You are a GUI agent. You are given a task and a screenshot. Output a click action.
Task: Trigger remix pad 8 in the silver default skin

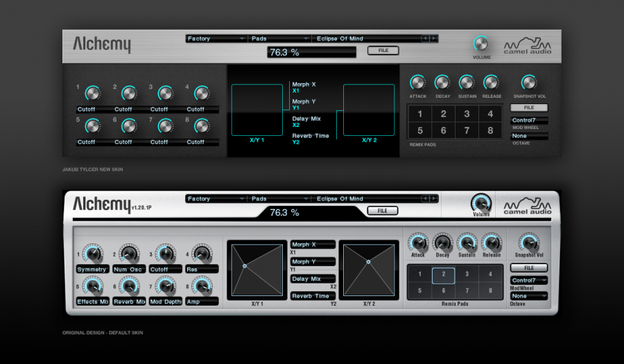coord(491,291)
